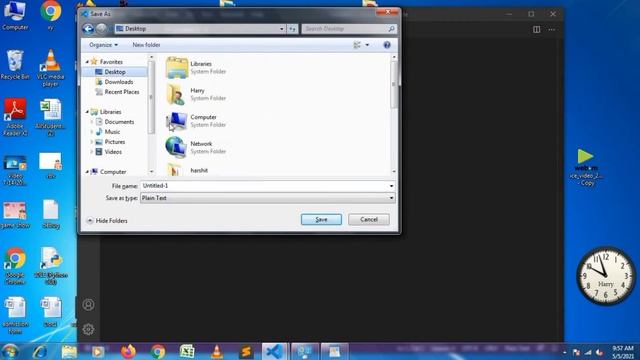Viewport: 640px width, 360px height.
Task: Select Videos in Libraries tree
Action: click(x=113, y=152)
